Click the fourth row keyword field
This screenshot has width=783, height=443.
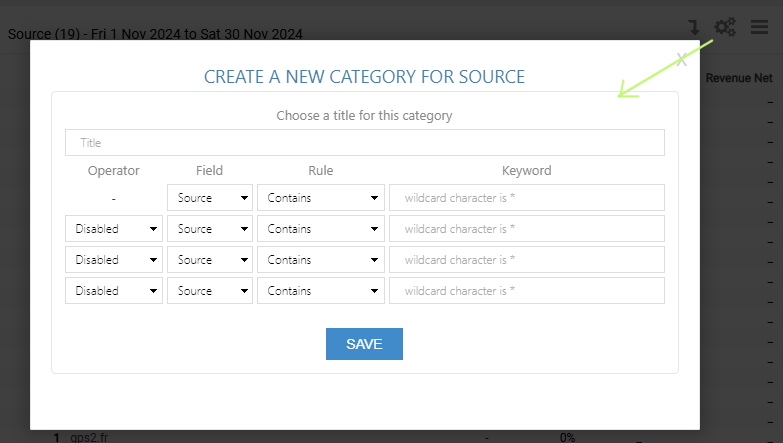point(527,291)
